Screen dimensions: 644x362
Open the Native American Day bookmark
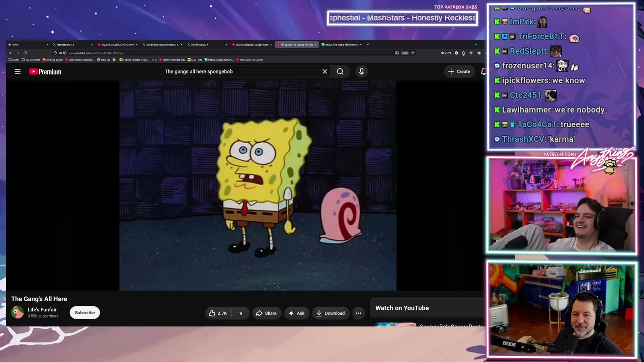172,60
